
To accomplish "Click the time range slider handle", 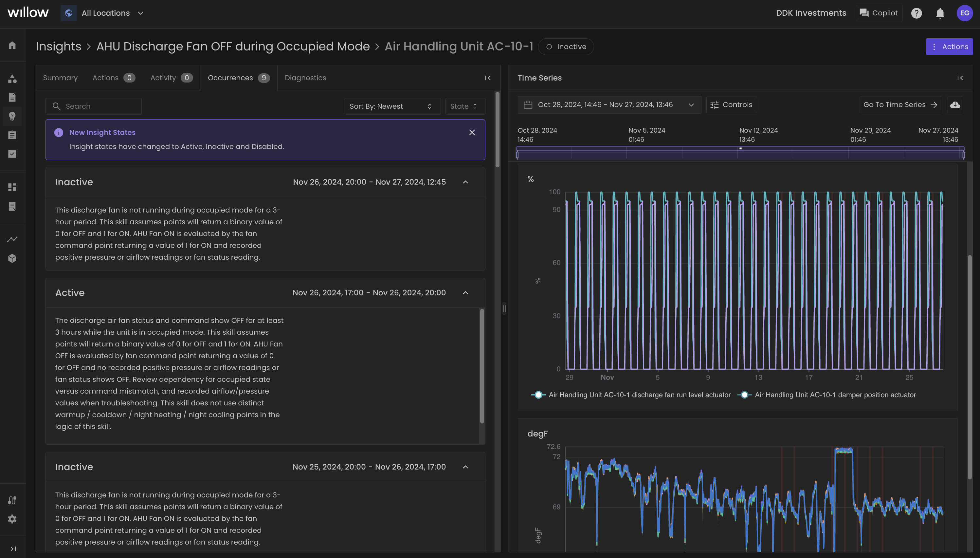I will 740,149.
